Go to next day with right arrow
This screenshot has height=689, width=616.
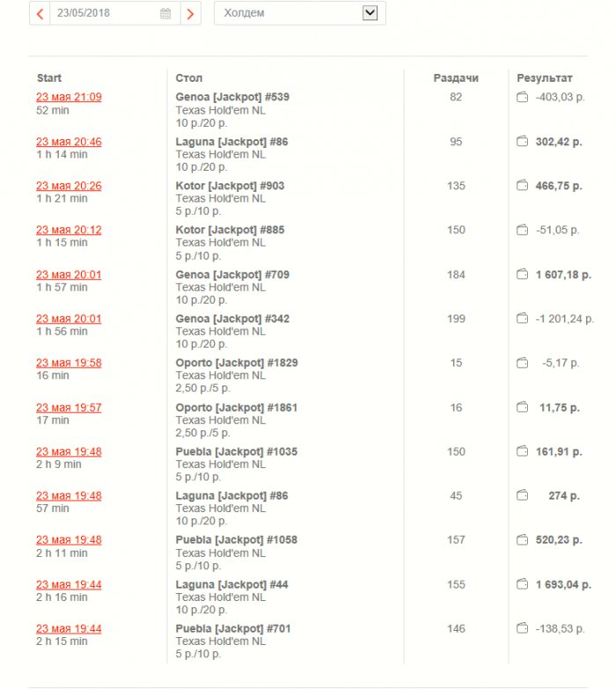pos(190,13)
